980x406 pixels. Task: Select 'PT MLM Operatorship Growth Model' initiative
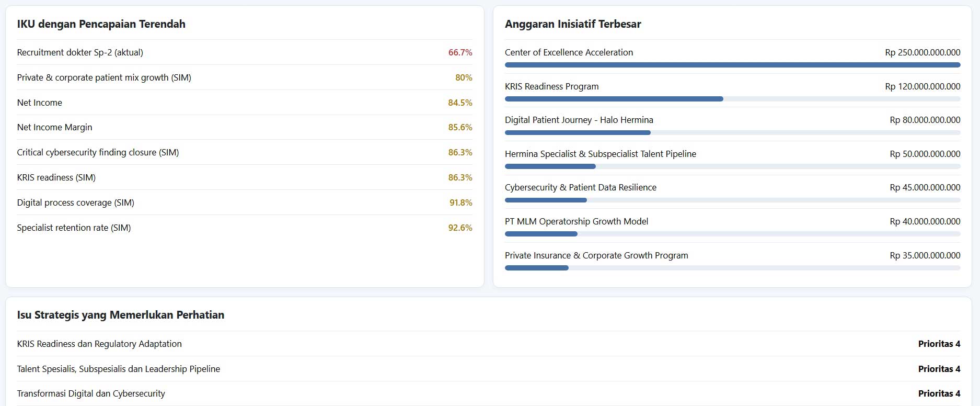click(577, 221)
